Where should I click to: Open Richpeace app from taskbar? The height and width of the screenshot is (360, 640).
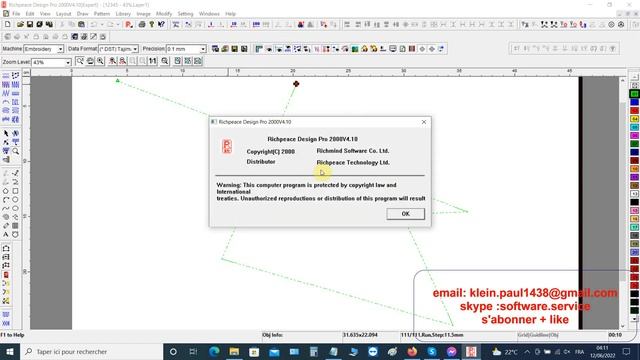click(x=471, y=351)
